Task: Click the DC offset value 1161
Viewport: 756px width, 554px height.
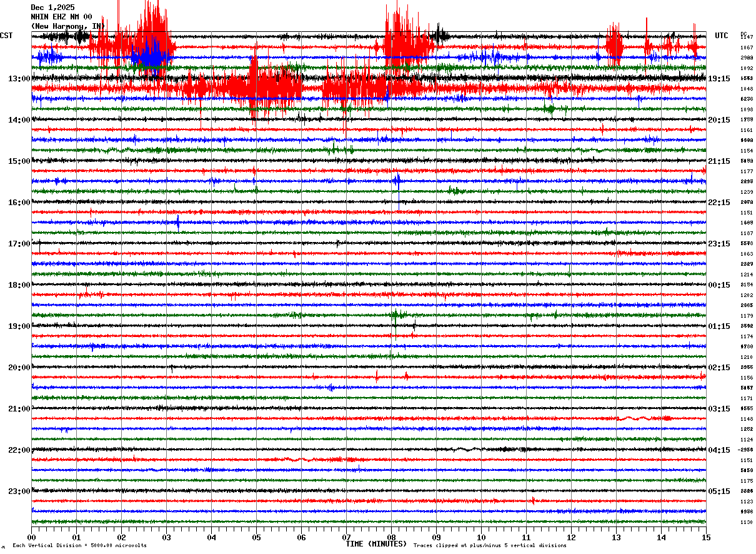Action: tap(747, 130)
